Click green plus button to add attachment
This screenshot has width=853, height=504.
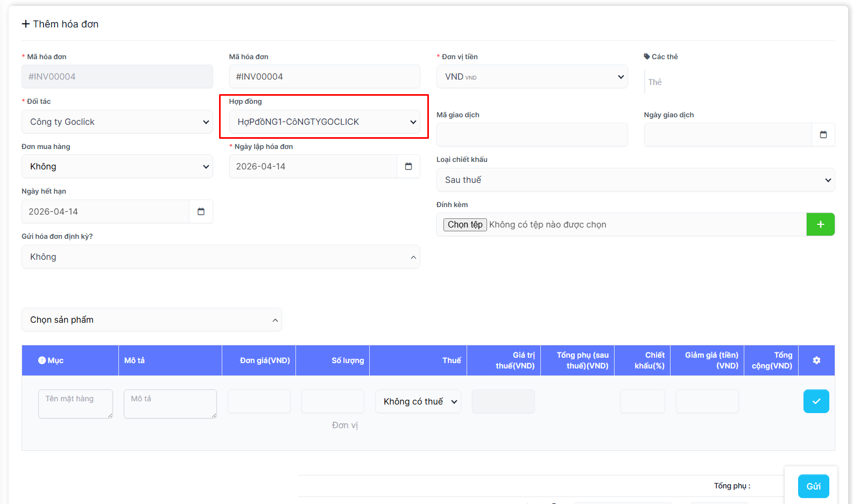tap(820, 225)
